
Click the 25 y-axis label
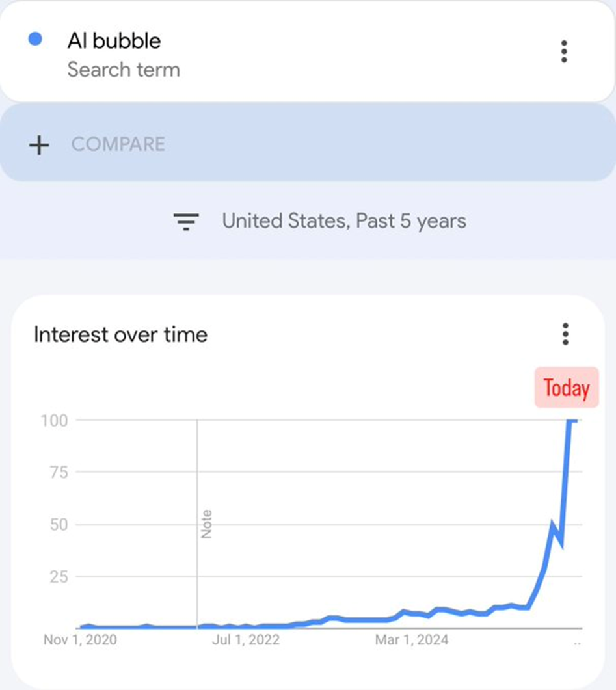59,577
